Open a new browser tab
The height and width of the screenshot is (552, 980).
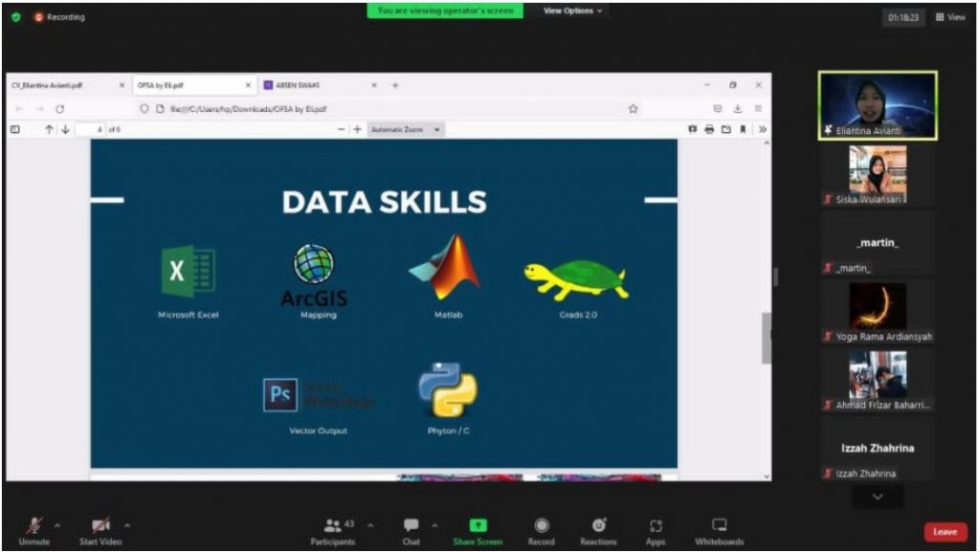pos(395,85)
